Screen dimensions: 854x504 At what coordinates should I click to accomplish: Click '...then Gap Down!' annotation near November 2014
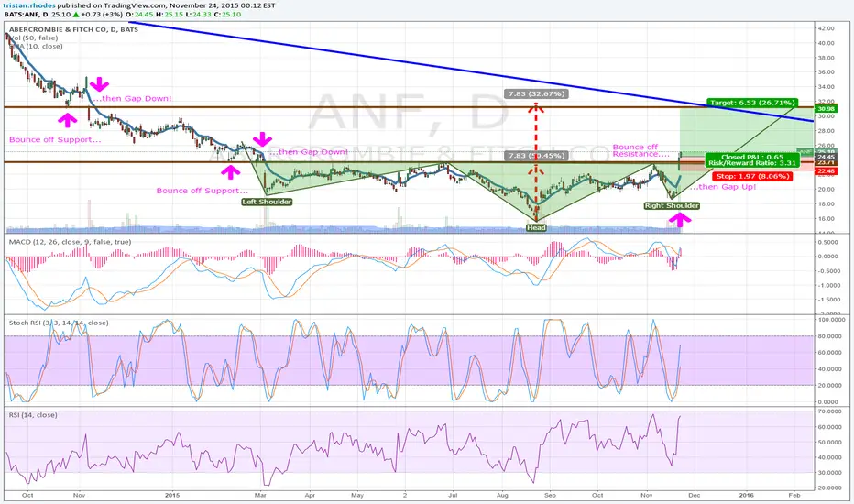click(132, 99)
